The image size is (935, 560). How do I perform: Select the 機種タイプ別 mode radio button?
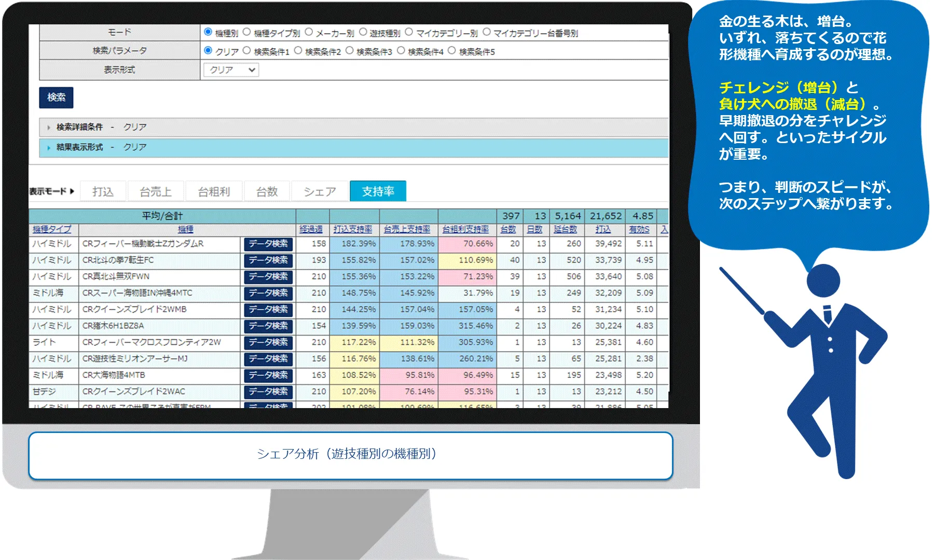click(x=247, y=32)
